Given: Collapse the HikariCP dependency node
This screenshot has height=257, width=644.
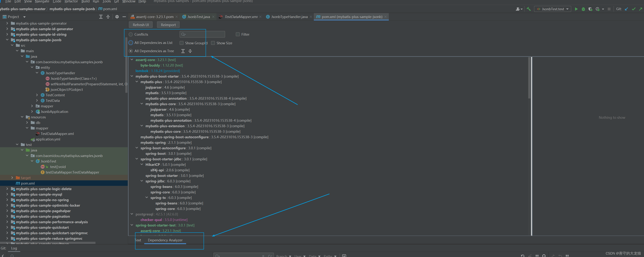Looking at the screenshot, I should 142,164.
